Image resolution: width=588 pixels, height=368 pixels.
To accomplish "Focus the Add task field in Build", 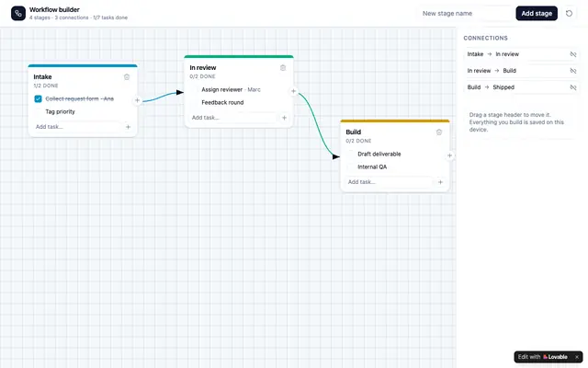I will [390, 182].
